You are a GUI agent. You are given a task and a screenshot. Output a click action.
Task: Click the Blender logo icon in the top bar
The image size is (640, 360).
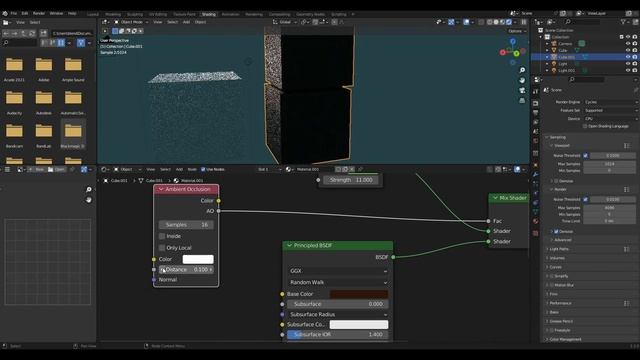point(5,13)
